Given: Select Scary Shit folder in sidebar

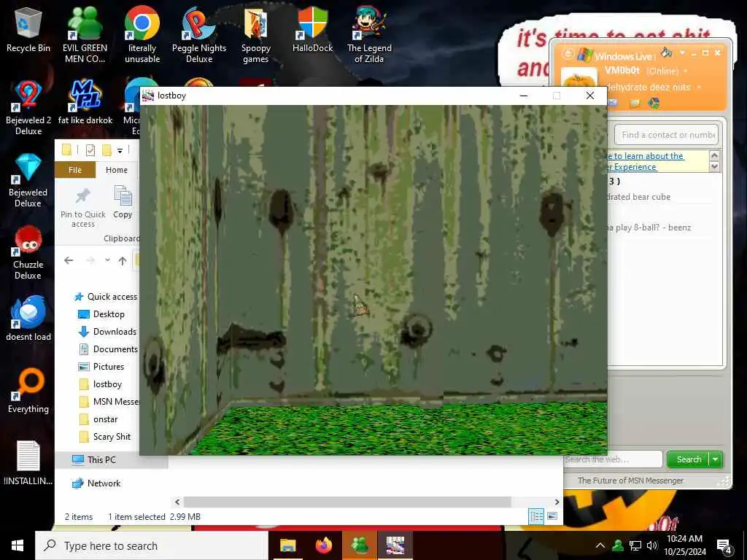Looking at the screenshot, I should point(105,437).
